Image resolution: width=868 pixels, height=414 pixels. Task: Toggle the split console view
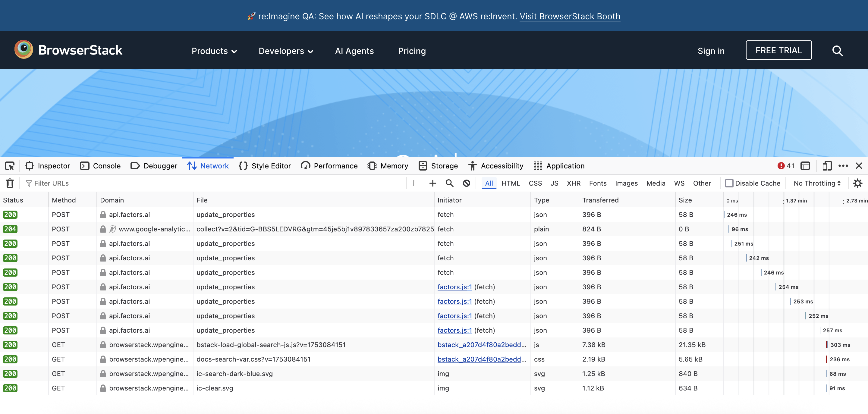pos(806,165)
